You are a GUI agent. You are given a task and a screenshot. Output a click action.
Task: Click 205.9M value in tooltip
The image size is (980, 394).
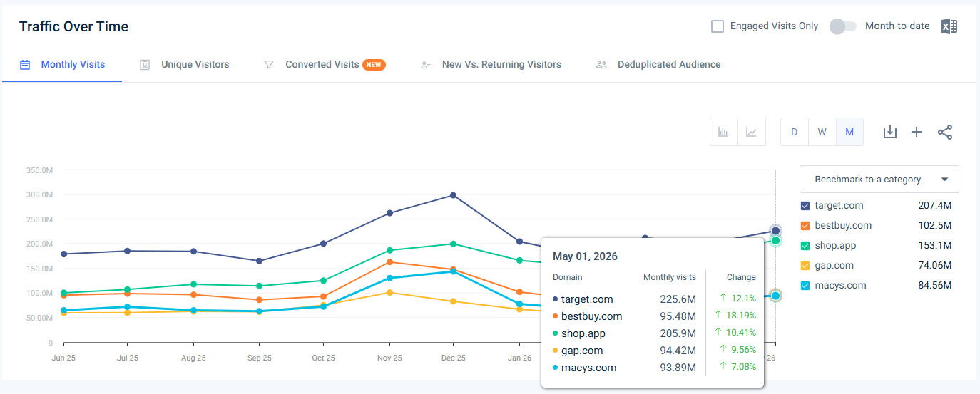point(678,333)
